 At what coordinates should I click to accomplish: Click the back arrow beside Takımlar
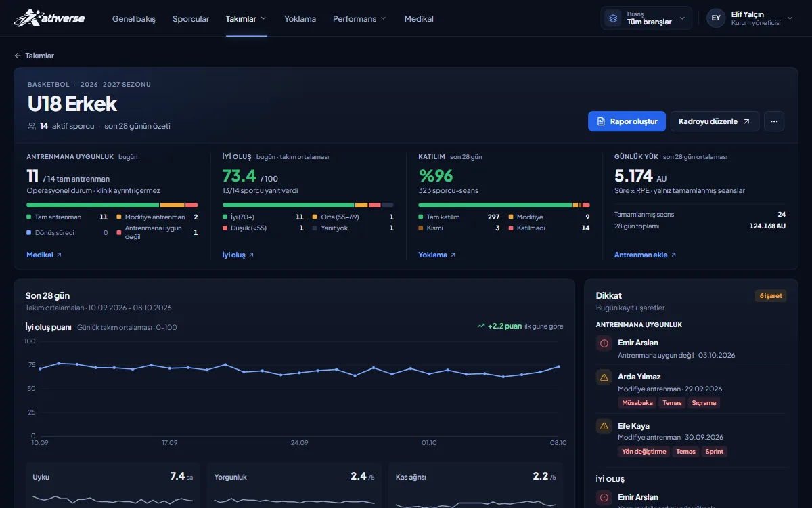(x=18, y=56)
